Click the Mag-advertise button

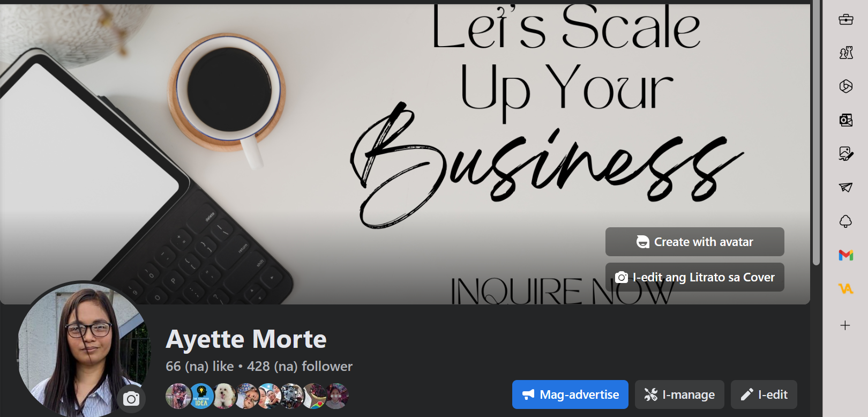(570, 394)
